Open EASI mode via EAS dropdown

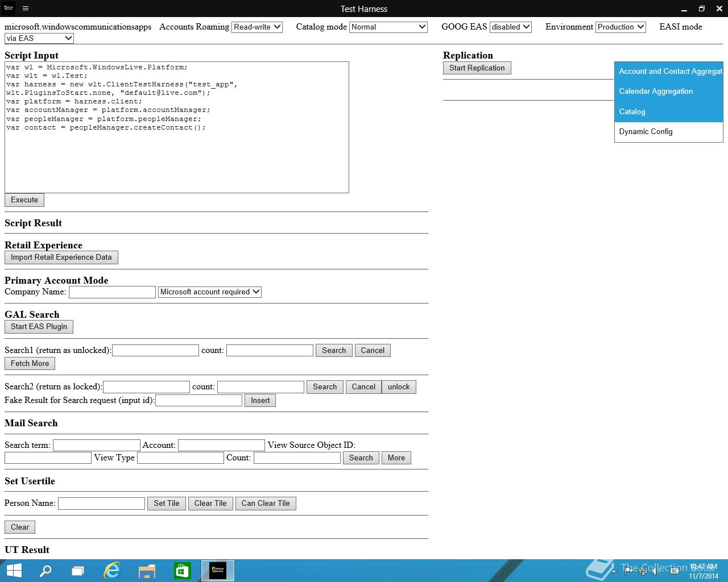pyautogui.click(x=39, y=38)
